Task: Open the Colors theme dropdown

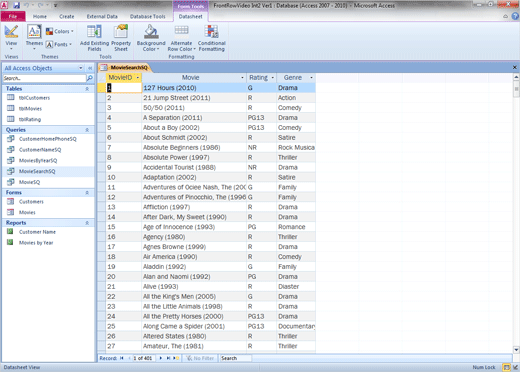Action: click(x=59, y=31)
